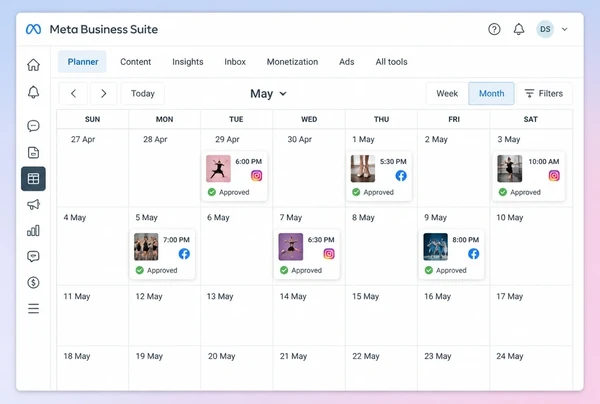The height and width of the screenshot is (404, 600).
Task: Click the Meta infinity logo
Action: point(33,29)
